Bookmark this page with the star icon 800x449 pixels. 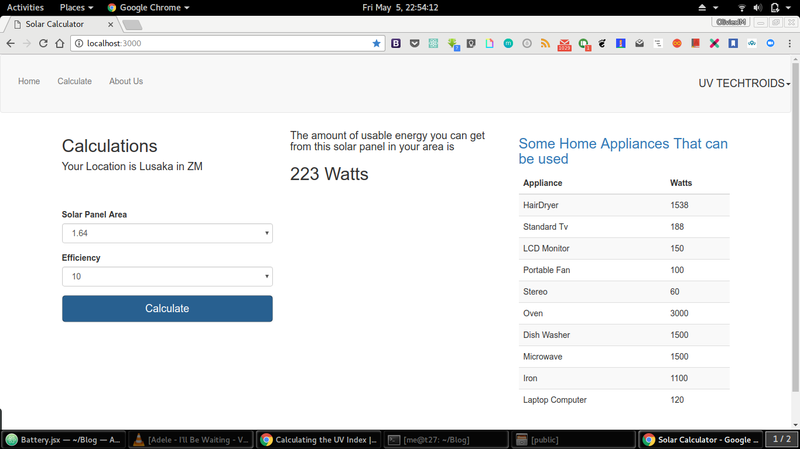pyautogui.click(x=376, y=44)
